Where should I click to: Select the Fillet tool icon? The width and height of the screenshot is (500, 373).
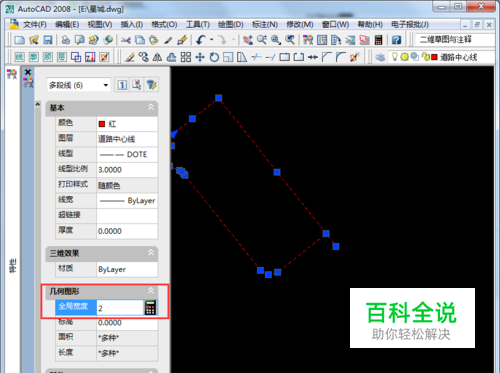click(340, 57)
